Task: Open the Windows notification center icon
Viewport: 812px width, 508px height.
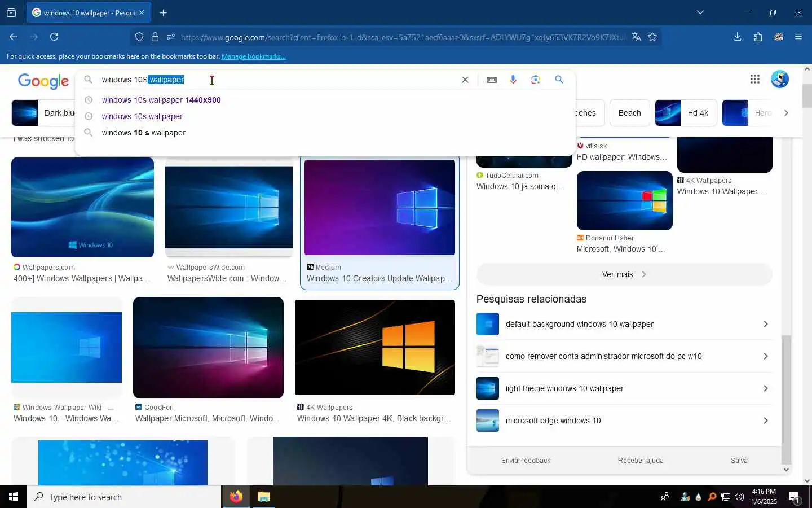Action: click(794, 497)
